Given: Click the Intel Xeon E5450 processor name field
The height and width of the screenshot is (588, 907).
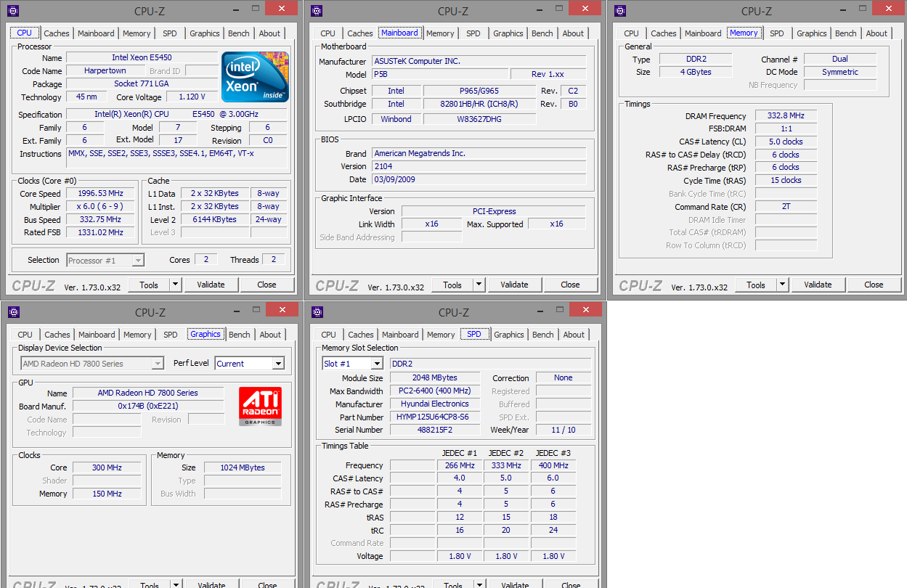Looking at the screenshot, I should tap(142, 57).
